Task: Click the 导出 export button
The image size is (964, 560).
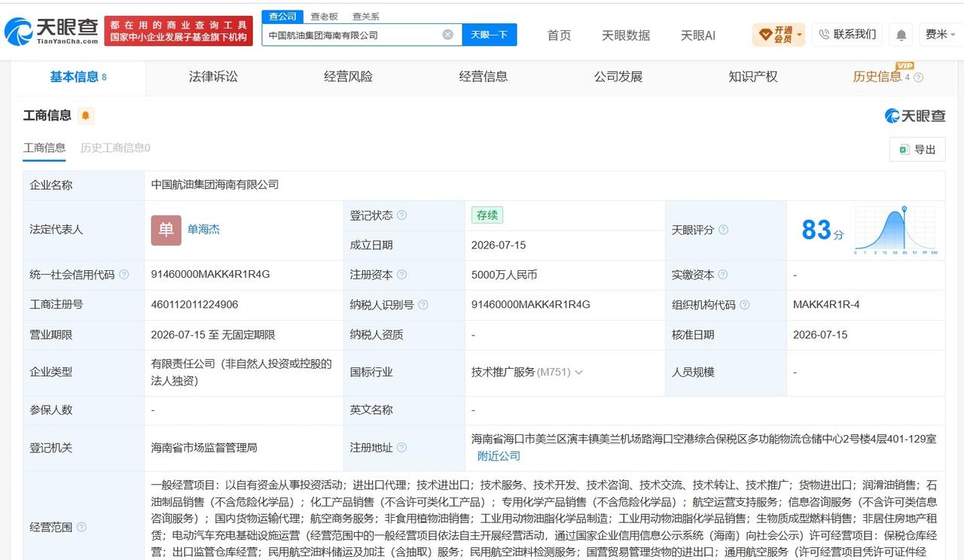Action: click(x=917, y=150)
